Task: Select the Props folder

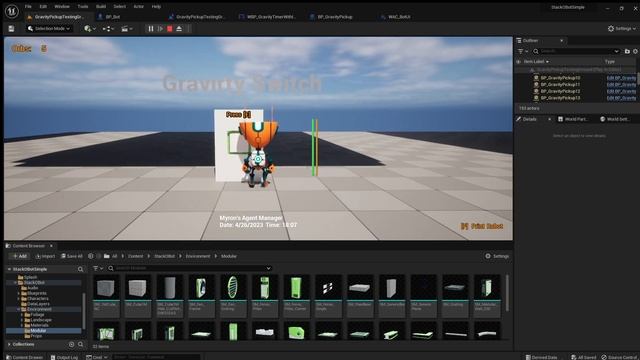Action: point(36,336)
